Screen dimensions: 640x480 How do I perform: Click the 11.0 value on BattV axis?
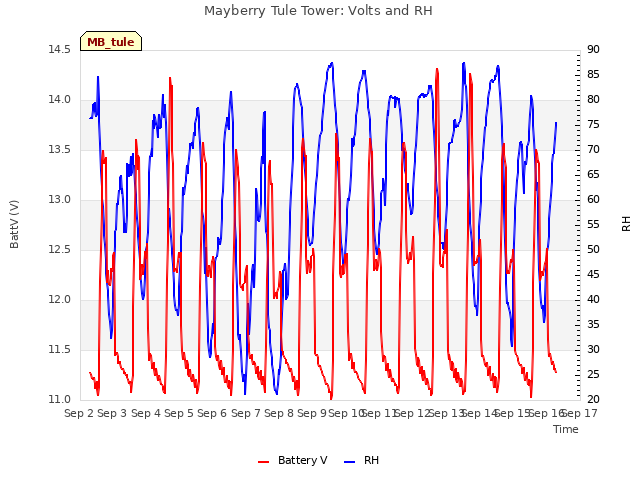click(x=60, y=400)
